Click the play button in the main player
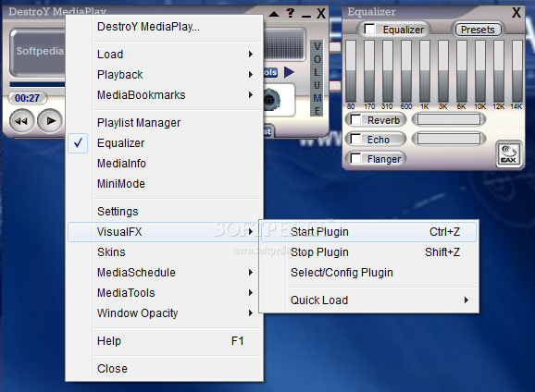The width and height of the screenshot is (535, 392). point(50,121)
